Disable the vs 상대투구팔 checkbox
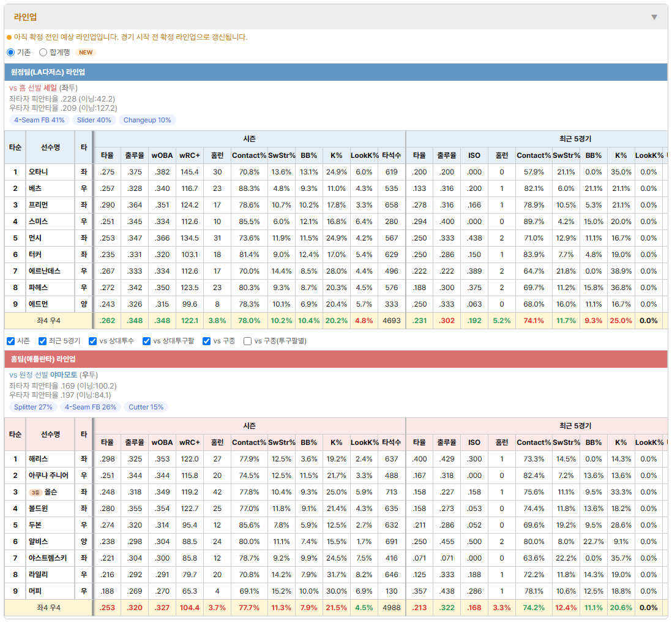The height and width of the screenshot is (623, 672). pyautogui.click(x=146, y=341)
